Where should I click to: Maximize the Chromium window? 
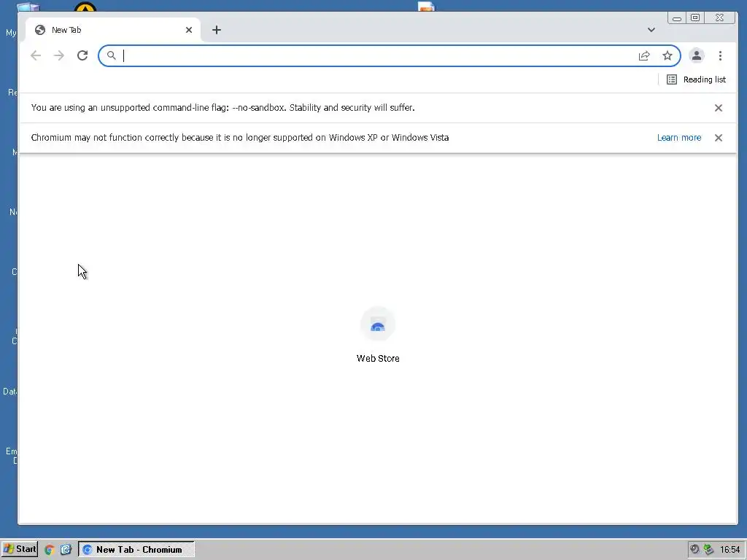695,18
